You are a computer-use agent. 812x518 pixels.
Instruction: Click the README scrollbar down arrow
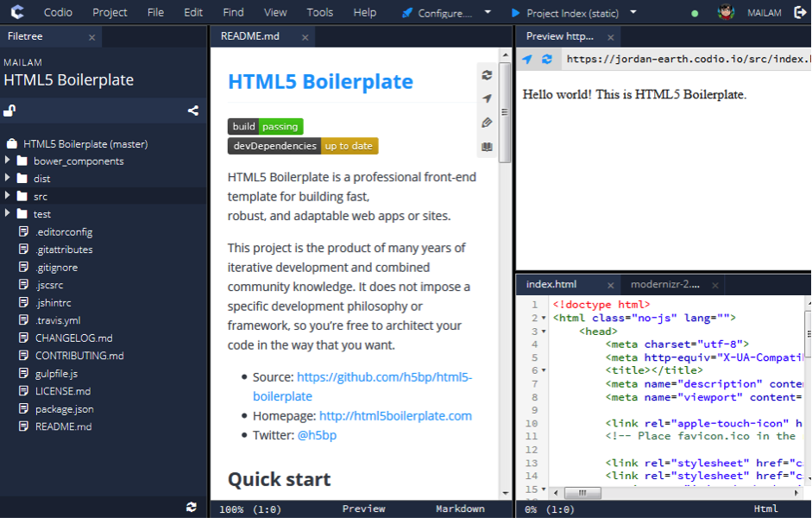(x=505, y=494)
